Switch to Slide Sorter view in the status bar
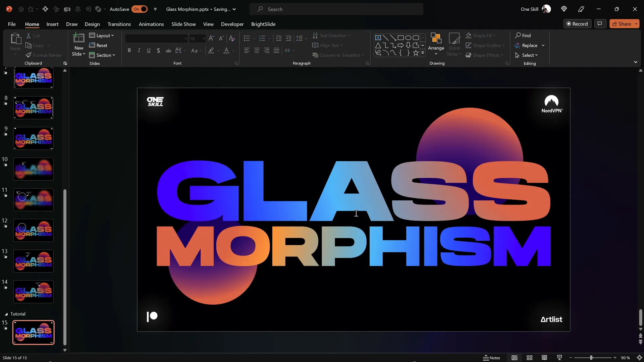 (530, 358)
